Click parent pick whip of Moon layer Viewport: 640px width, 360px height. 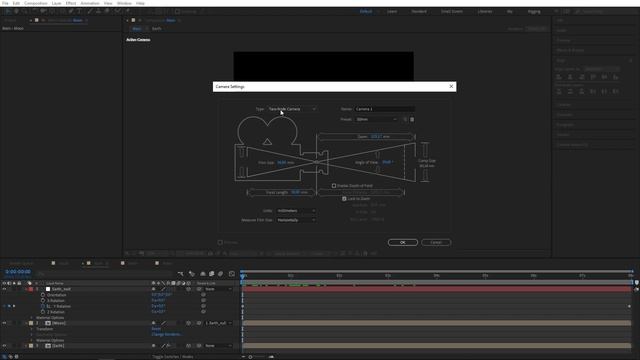[199, 323]
